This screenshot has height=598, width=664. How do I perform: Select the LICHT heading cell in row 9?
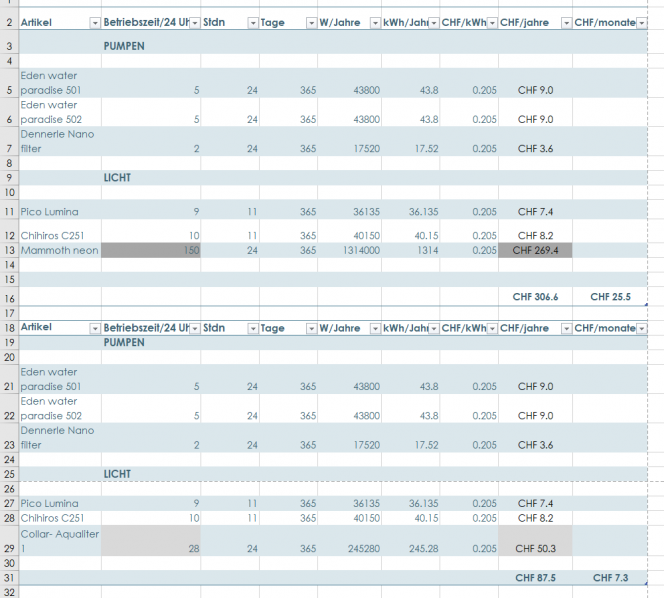point(151,178)
